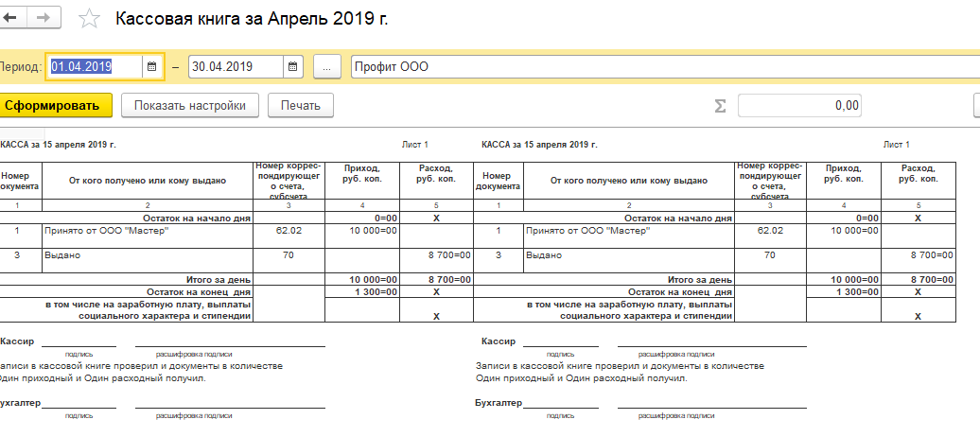Click the title Кассовая книга за Апрель 2019 г.
The width and height of the screenshot is (980, 437).
click(252, 19)
